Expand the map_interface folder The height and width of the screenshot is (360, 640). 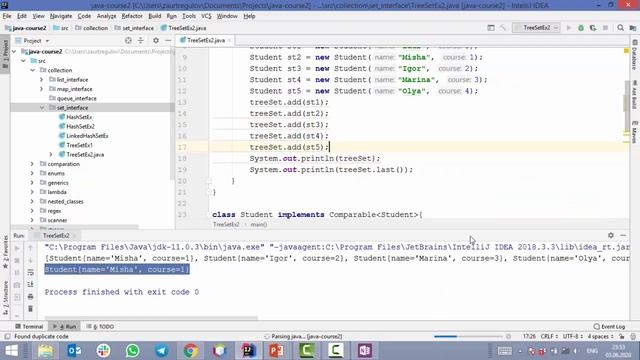click(x=42, y=89)
